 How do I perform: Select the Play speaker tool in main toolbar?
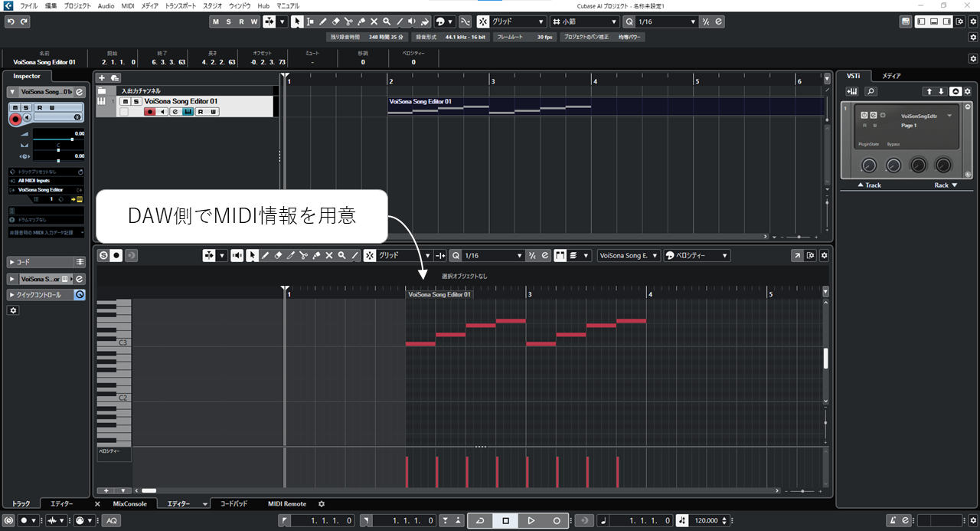413,21
